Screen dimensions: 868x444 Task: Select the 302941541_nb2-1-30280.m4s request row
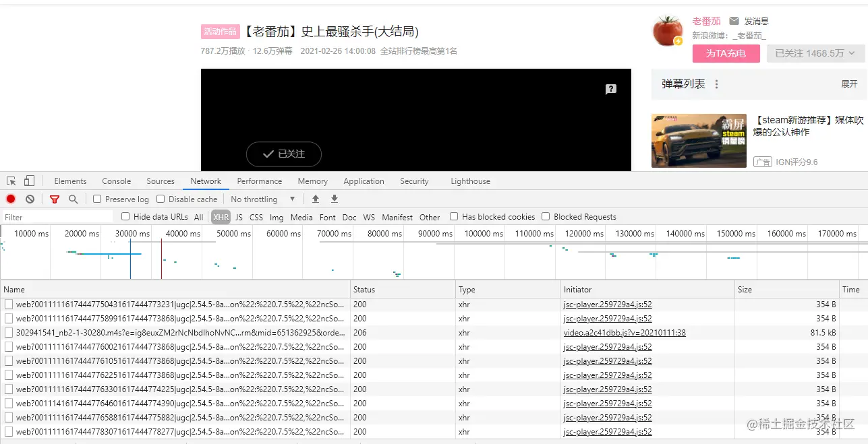pos(434,333)
